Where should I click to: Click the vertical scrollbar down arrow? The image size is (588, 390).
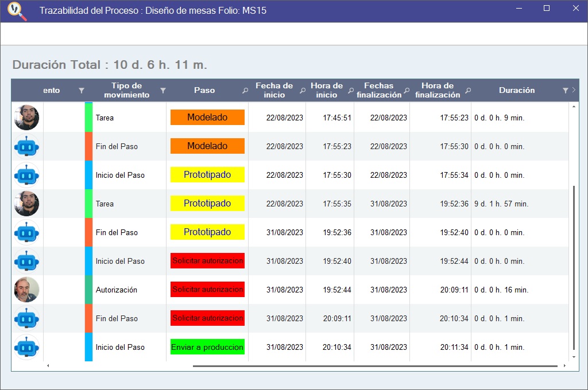pos(574,357)
